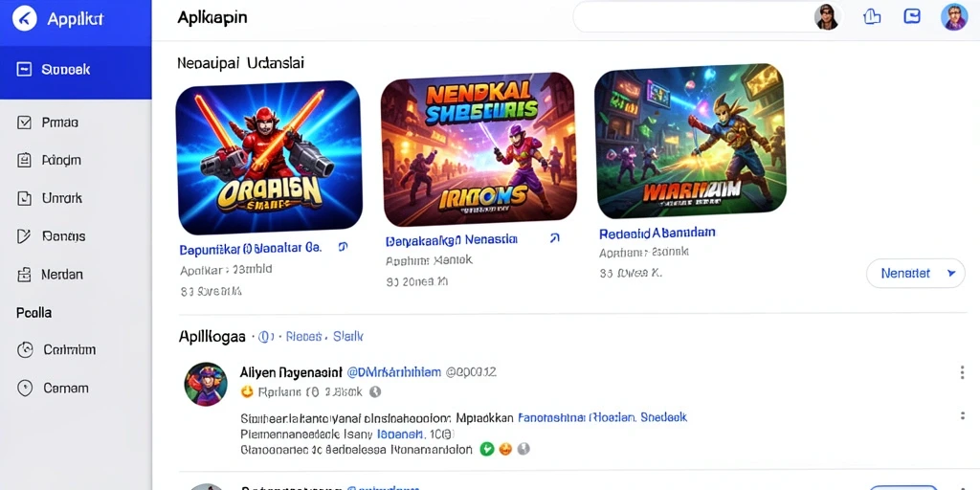Click the Slarlk link beside Apilllogas
The width and height of the screenshot is (980, 490).
(348, 337)
